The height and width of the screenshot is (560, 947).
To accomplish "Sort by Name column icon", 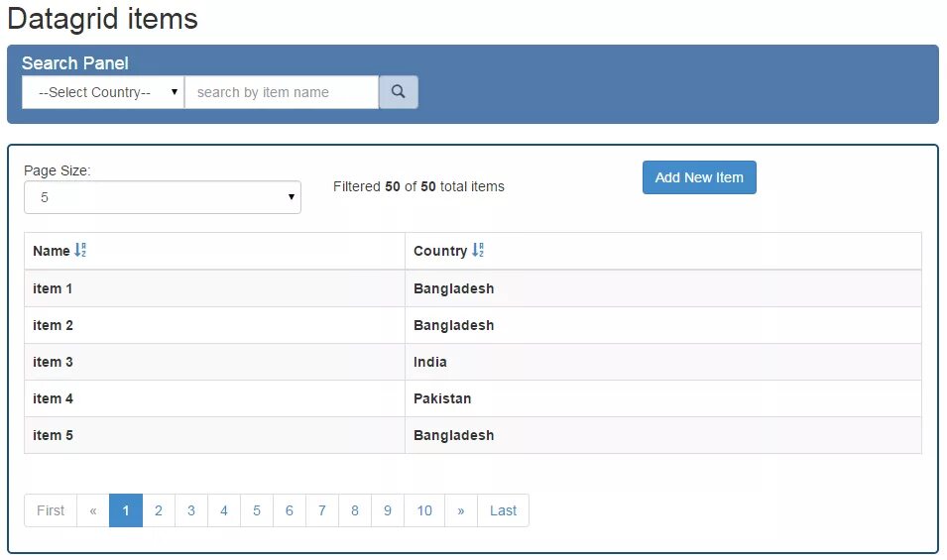I will click(x=79, y=250).
